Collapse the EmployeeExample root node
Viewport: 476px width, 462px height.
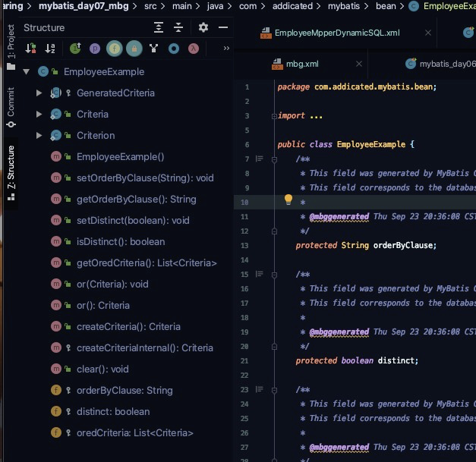(x=27, y=72)
